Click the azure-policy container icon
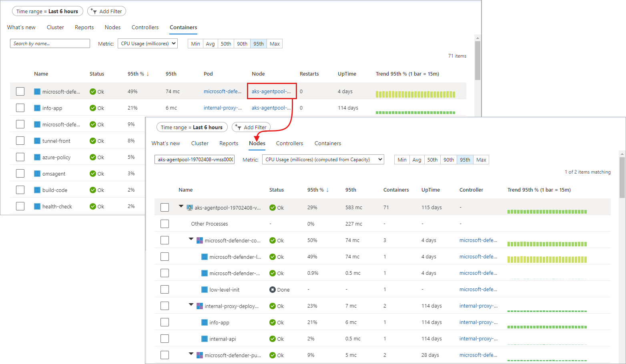The width and height of the screenshot is (626, 364). [37, 157]
